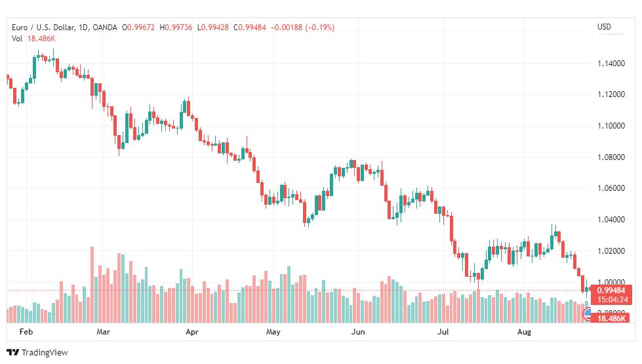642x364 pixels.
Task: Click the OANDA source in chart legend
Action: coord(105,28)
